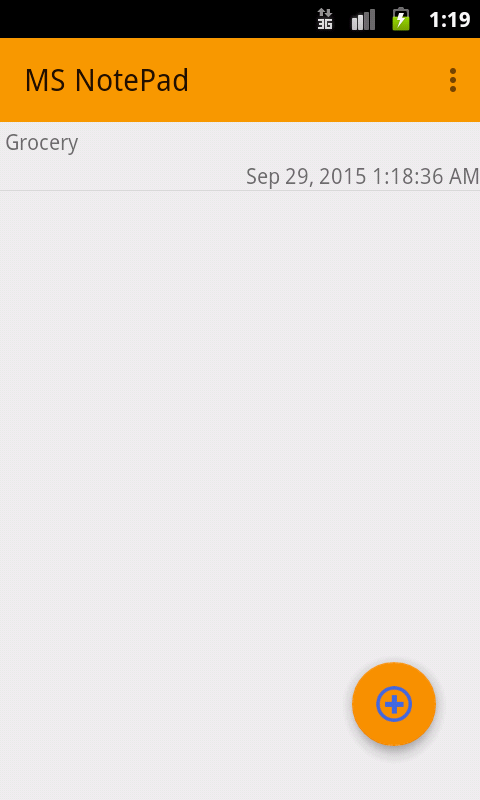The height and width of the screenshot is (800, 480).
Task: Tap the Grocery note title text
Action: click(41, 143)
